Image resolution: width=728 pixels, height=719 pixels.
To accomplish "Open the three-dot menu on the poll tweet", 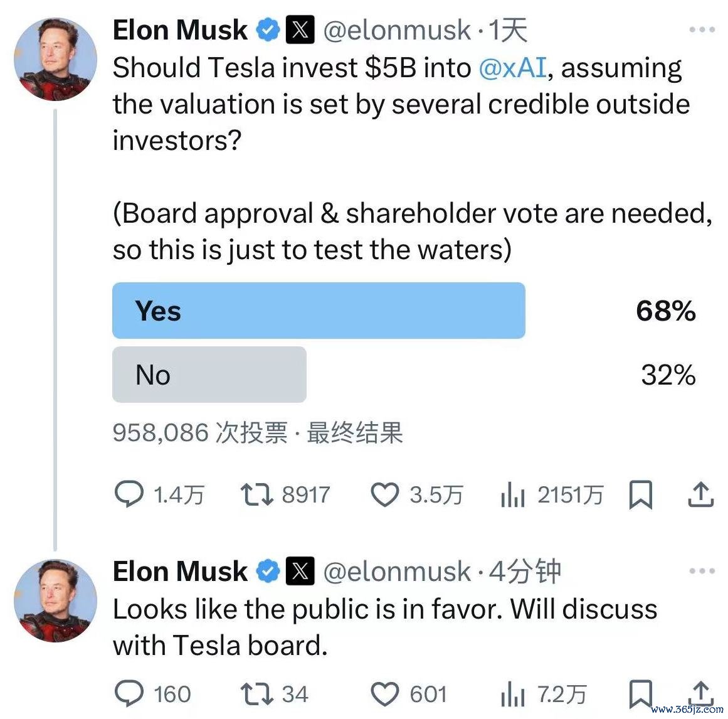I will pos(702,29).
